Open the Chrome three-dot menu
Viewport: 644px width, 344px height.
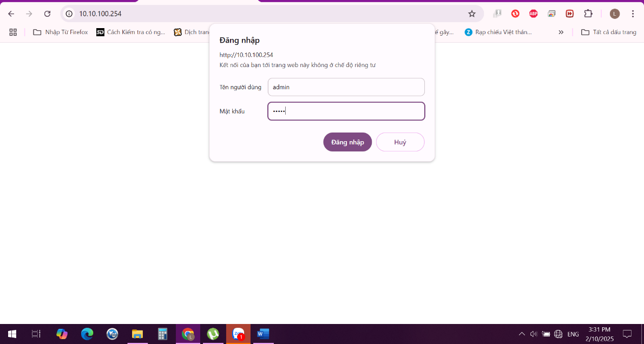click(633, 14)
